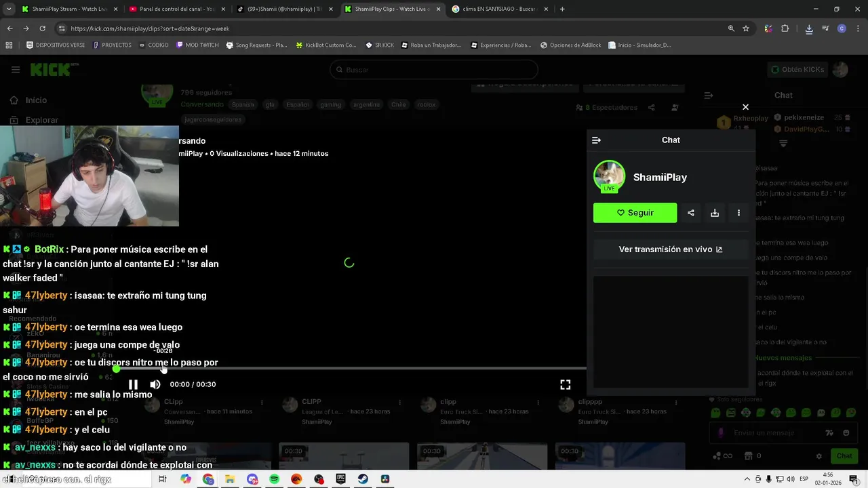Open browser apps grid icon

point(9,45)
